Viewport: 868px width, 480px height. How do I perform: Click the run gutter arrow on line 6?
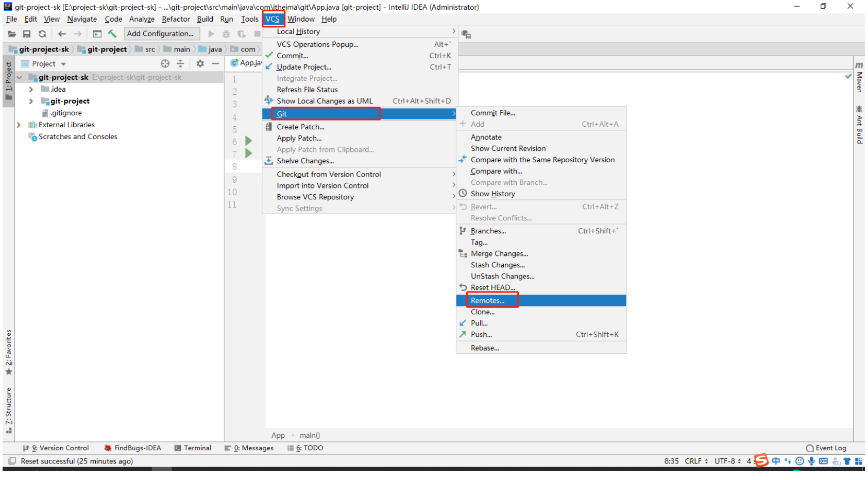[249, 141]
